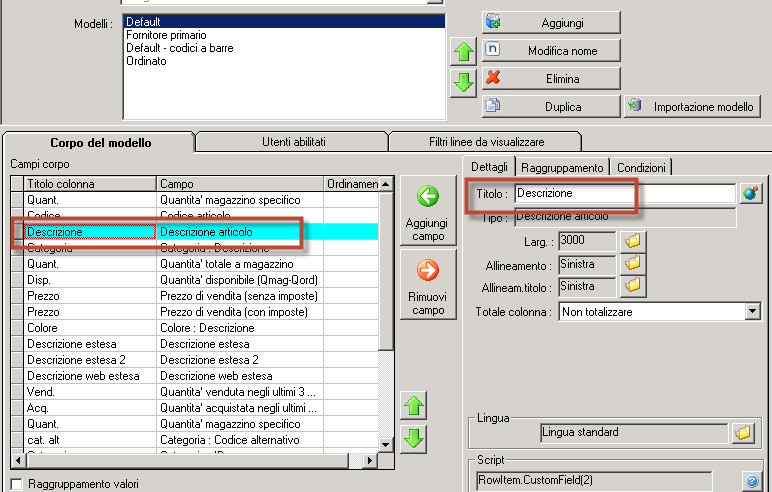Click the Allineamento field showing Sinistra

pos(587,264)
